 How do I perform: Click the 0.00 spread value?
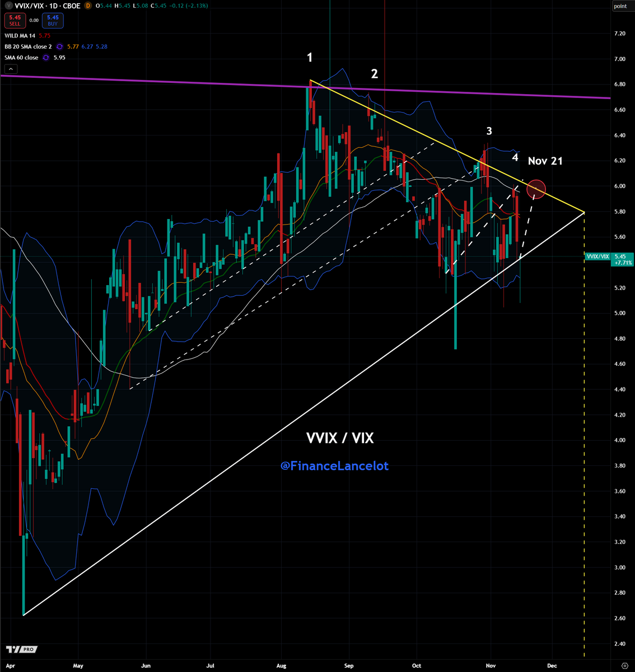34,21
